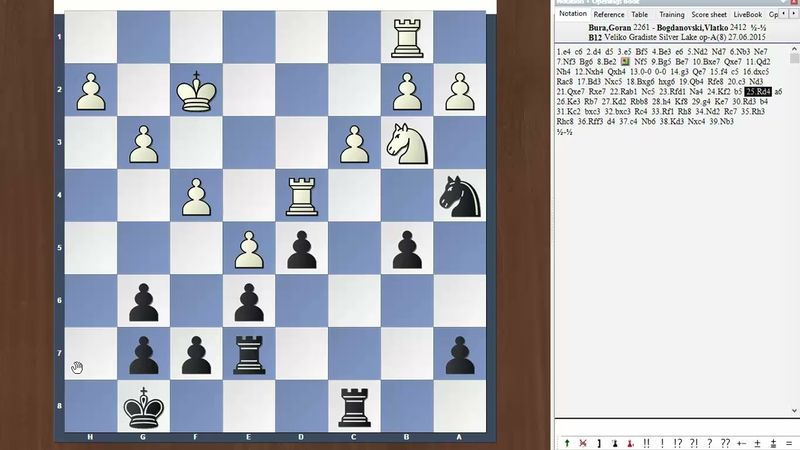Screen dimensions: 800x450
Task: Open the LiveBook tab
Action: click(747, 15)
